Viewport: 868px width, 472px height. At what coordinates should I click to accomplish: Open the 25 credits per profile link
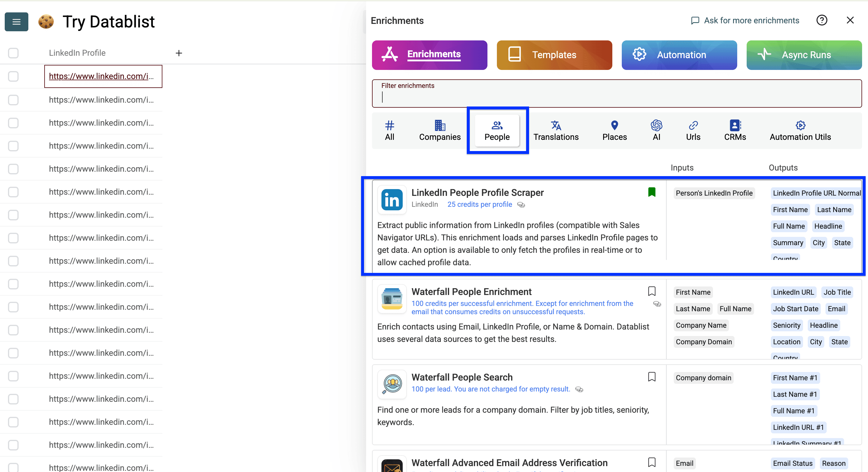pyautogui.click(x=480, y=204)
